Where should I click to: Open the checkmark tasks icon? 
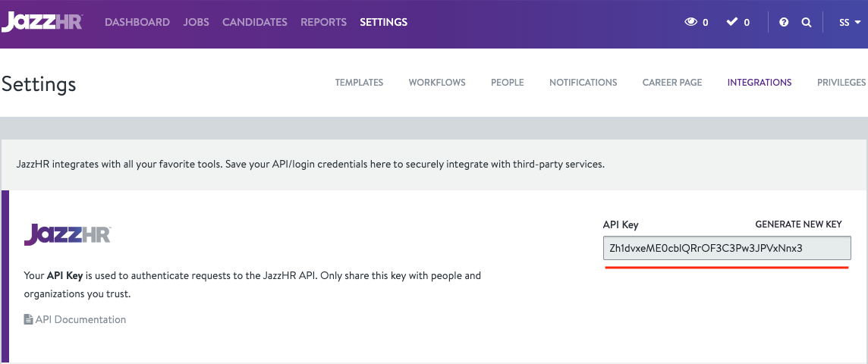point(732,22)
